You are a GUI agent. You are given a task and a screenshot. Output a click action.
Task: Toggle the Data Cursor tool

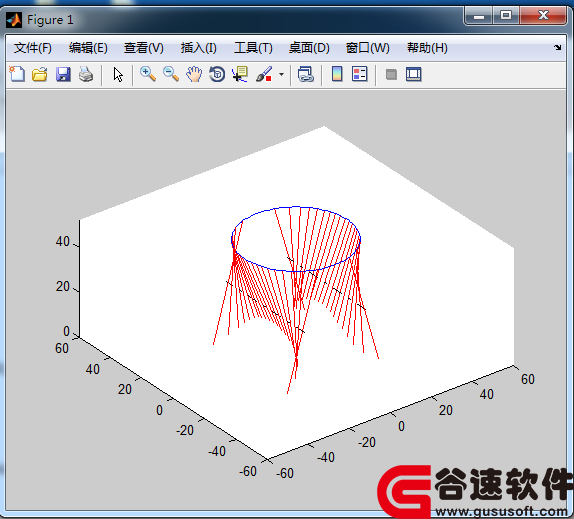pos(240,74)
